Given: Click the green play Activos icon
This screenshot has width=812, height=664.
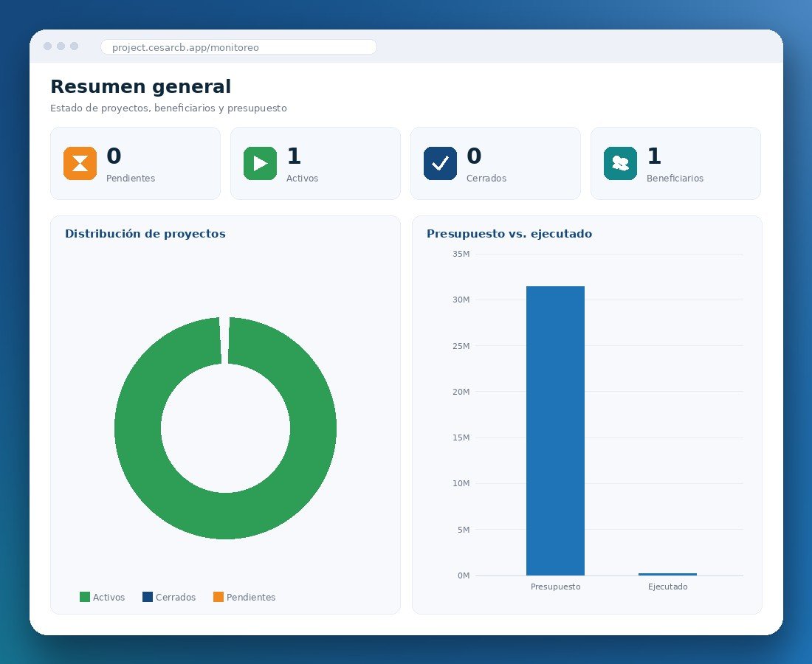Looking at the screenshot, I should 260,164.
